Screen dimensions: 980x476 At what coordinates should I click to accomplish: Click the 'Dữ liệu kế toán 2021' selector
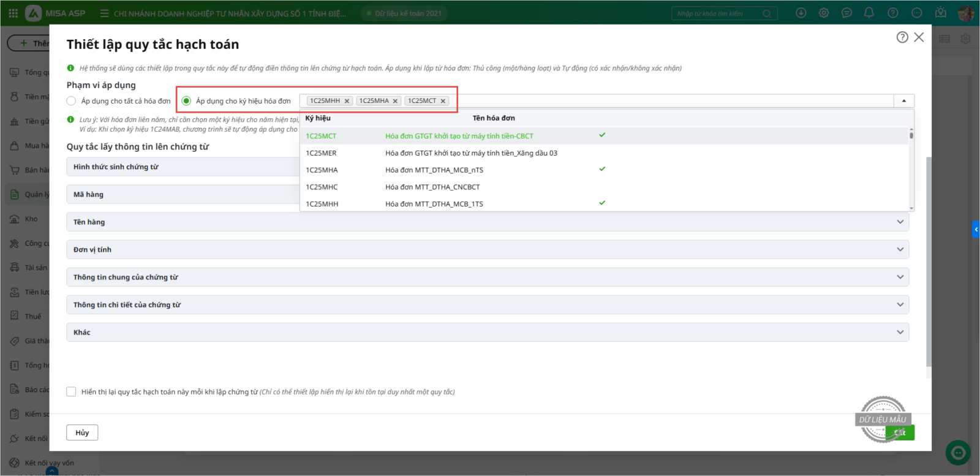pyautogui.click(x=404, y=13)
